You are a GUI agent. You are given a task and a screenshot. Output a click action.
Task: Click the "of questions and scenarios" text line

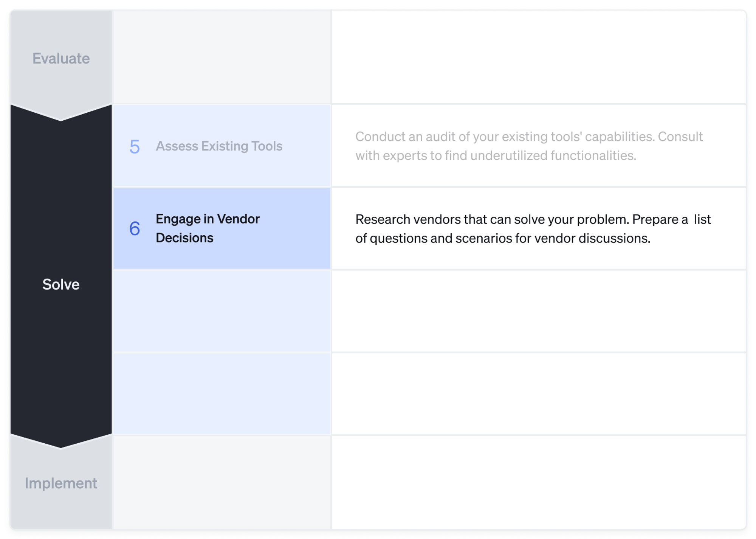point(503,238)
